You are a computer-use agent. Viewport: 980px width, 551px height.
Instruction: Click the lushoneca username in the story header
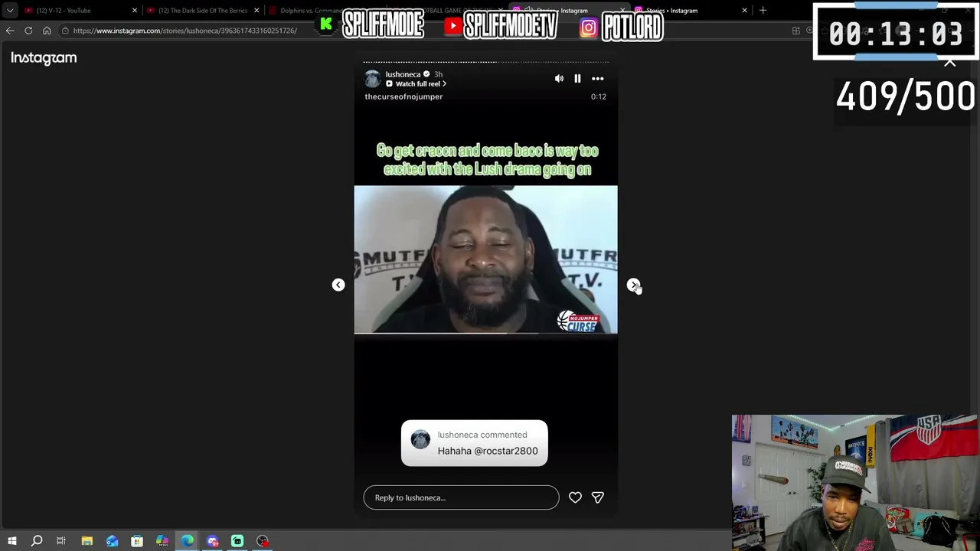(x=403, y=74)
